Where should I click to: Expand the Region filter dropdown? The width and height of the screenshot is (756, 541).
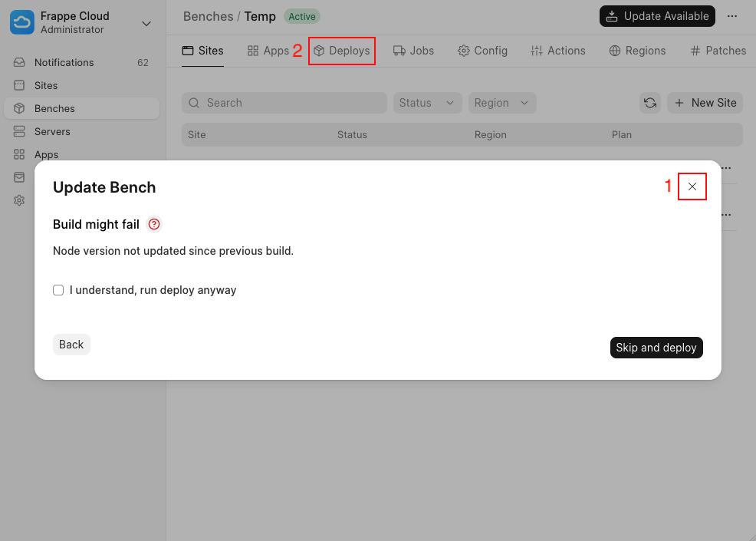click(501, 103)
